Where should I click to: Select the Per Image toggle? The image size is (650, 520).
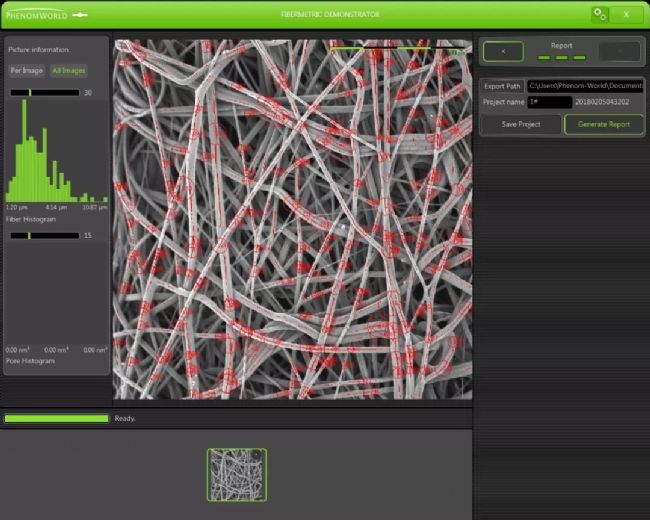pyautogui.click(x=27, y=71)
